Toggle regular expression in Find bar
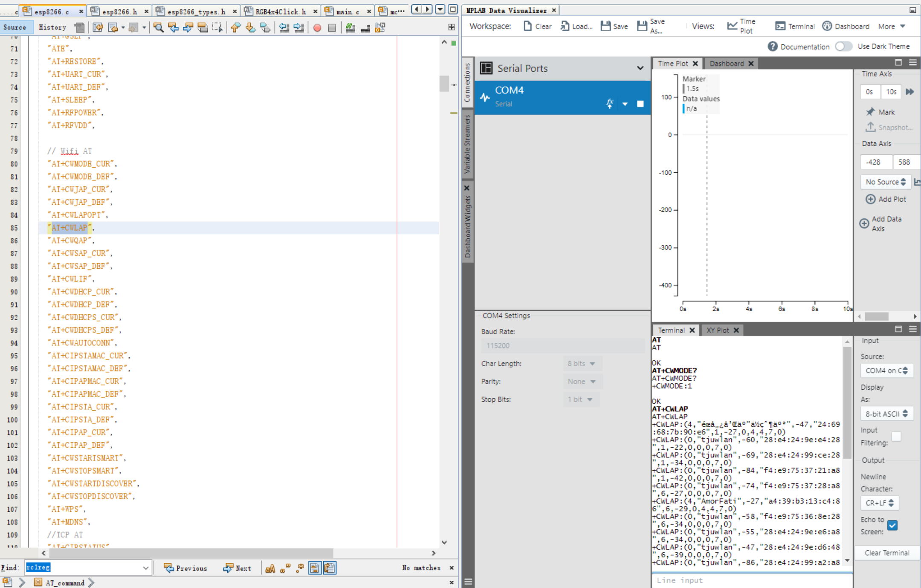Viewport: 921px width, 588px height. (300, 568)
